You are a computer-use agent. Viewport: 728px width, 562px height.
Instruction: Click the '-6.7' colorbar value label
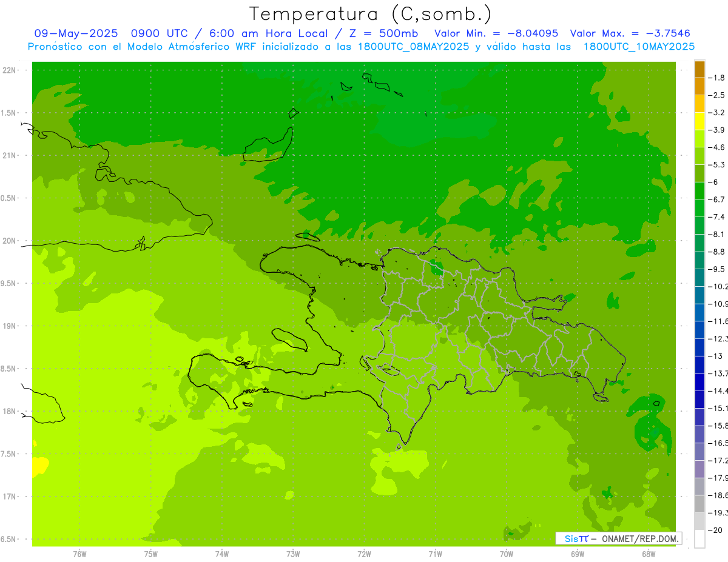(x=716, y=199)
